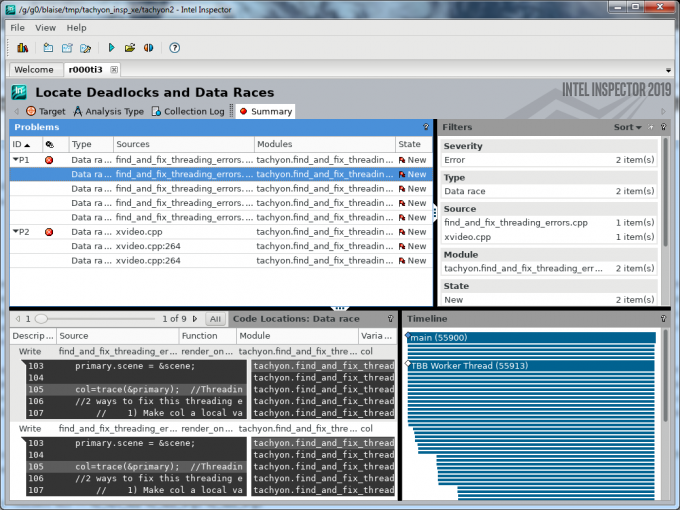This screenshot has width=680, height=510.
Task: Collapse problem P1 tree row
Action: pyautogui.click(x=16, y=160)
